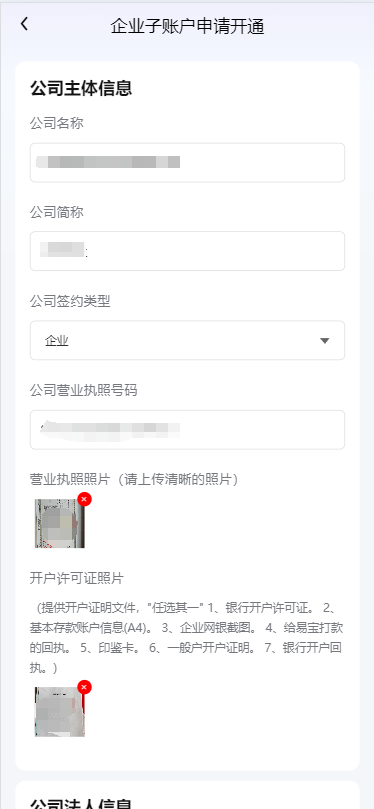The image size is (374, 809).
Task: Select the 公司主体信息 section heading
Action: tap(81, 88)
